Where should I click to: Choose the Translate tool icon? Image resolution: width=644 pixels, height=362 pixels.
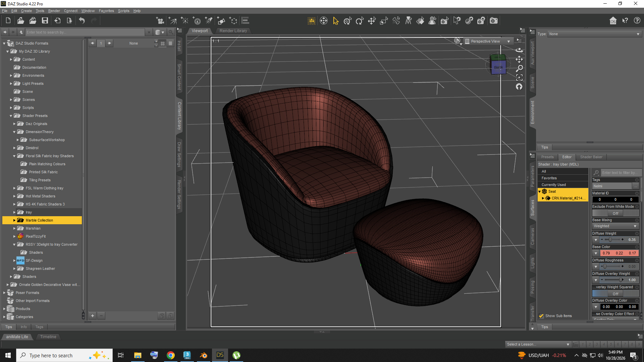(372, 21)
